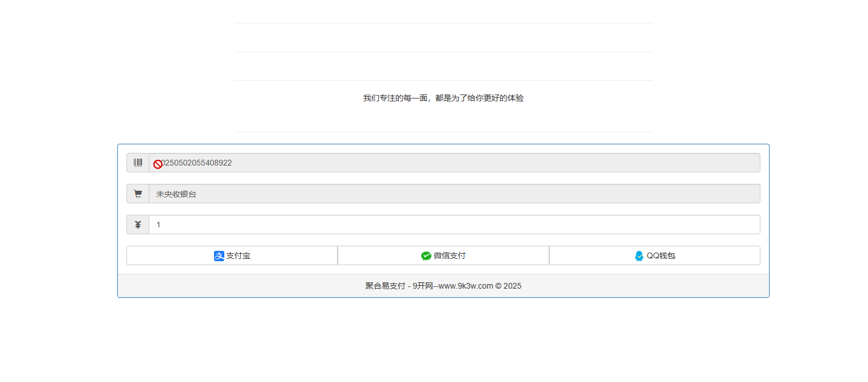Select QQ钱包 text label

(x=661, y=256)
